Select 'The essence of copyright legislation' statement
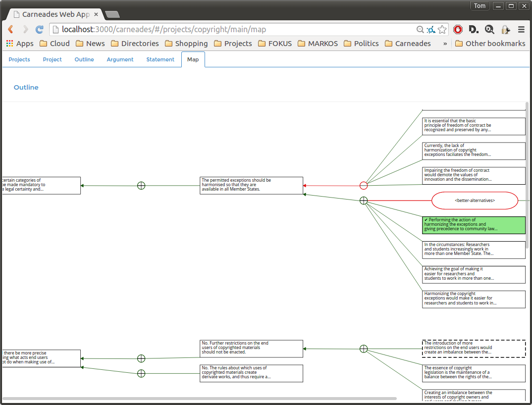Screen dimensions: 532x405 tap(474, 373)
